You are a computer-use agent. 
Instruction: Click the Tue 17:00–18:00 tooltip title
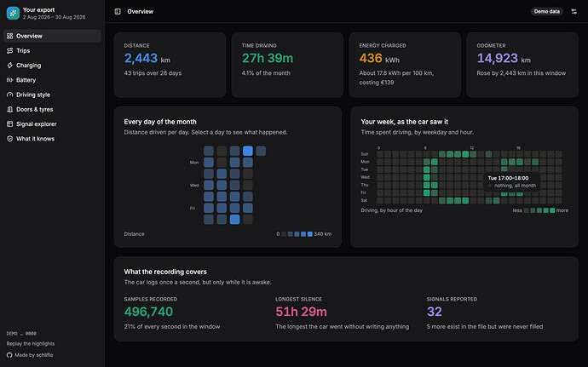pyautogui.click(x=508, y=178)
